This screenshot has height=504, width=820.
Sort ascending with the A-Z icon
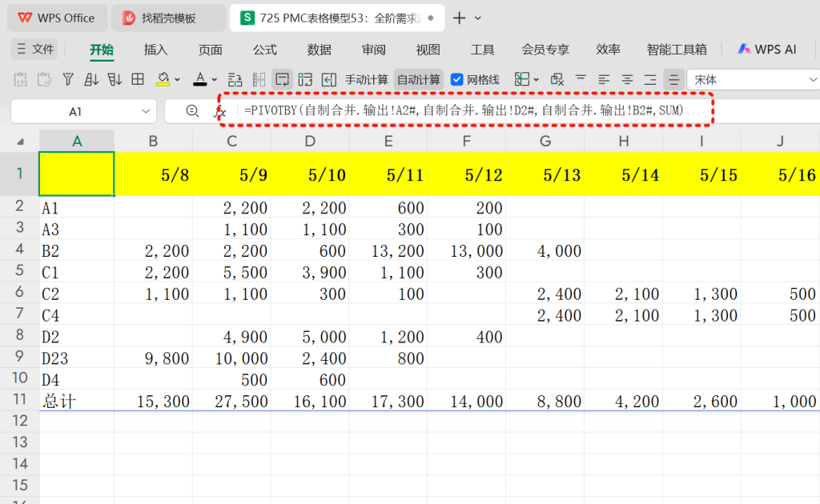tap(91, 80)
